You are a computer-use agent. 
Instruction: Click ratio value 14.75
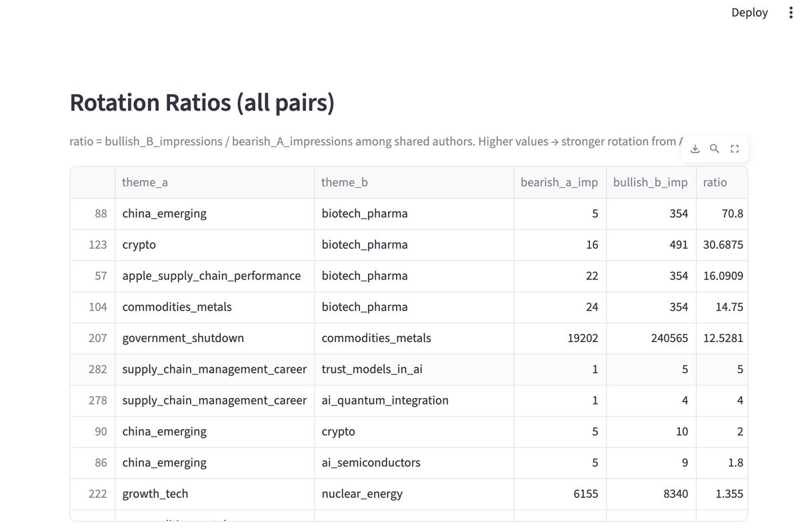pos(722,307)
